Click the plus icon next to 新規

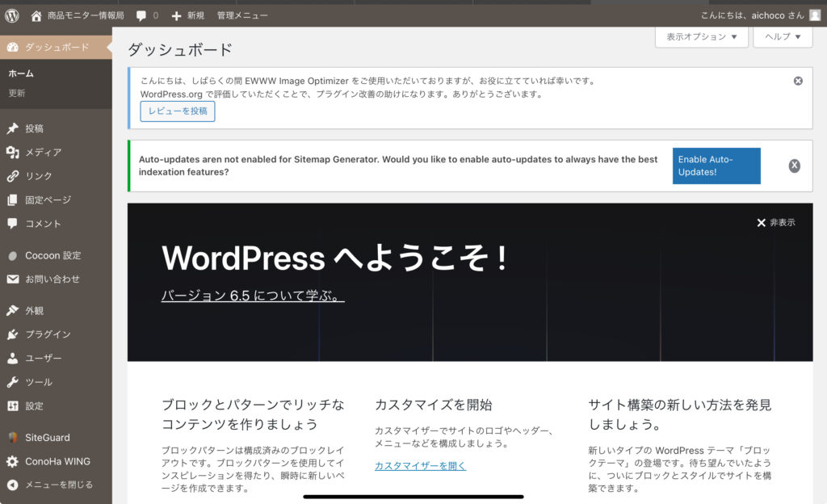[176, 16]
